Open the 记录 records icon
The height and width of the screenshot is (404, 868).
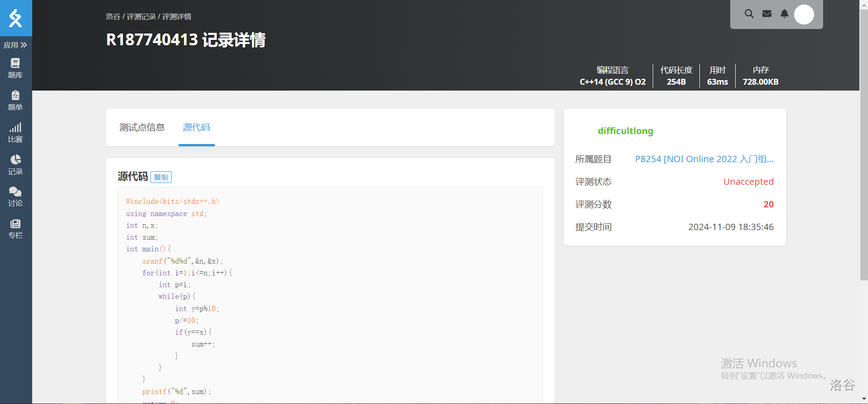point(15,165)
